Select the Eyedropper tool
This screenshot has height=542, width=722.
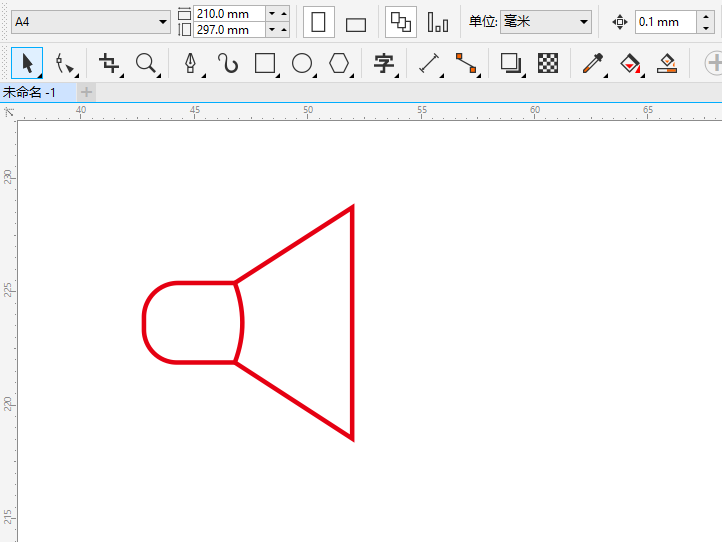593,64
